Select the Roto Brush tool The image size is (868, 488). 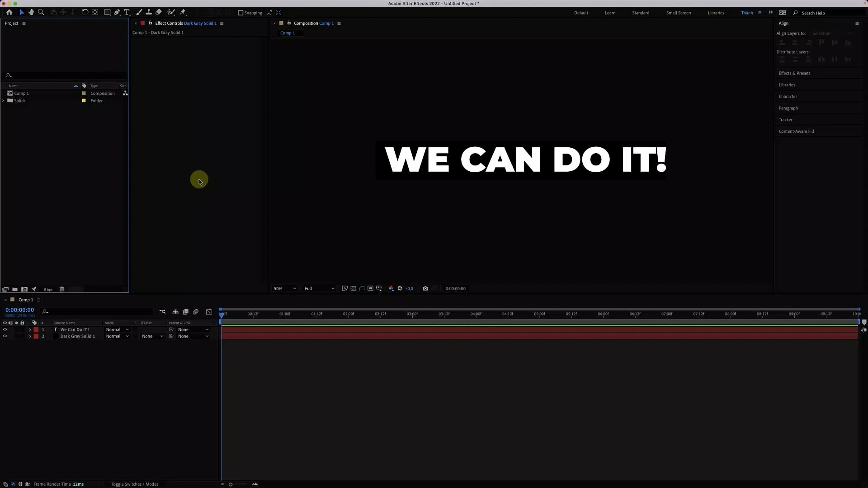(171, 12)
